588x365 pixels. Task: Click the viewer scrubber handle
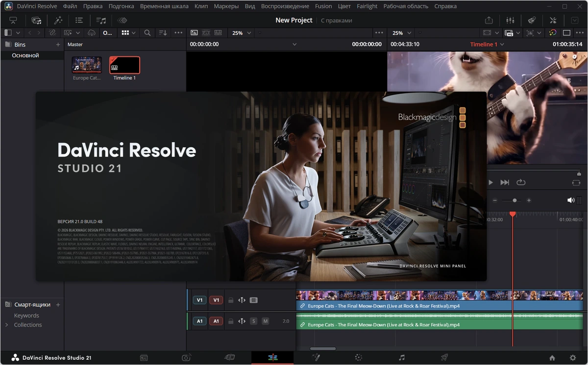(579, 173)
